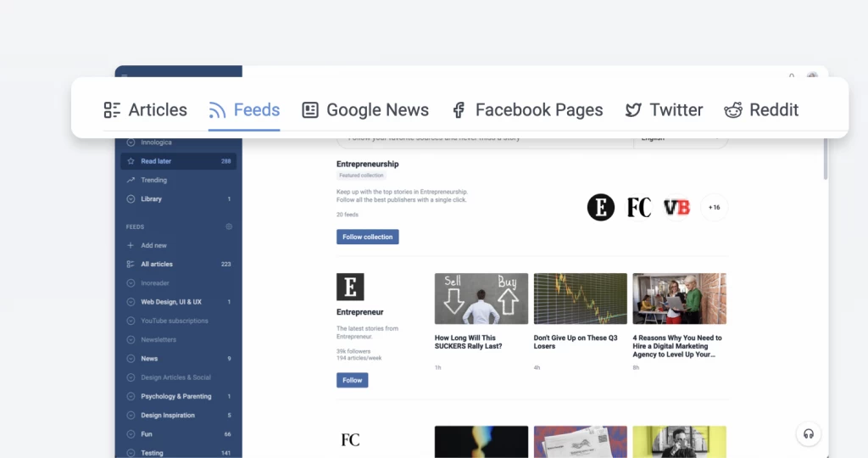Expand the Psychology & Parenting folder
This screenshot has width=868, height=458.
click(x=131, y=396)
